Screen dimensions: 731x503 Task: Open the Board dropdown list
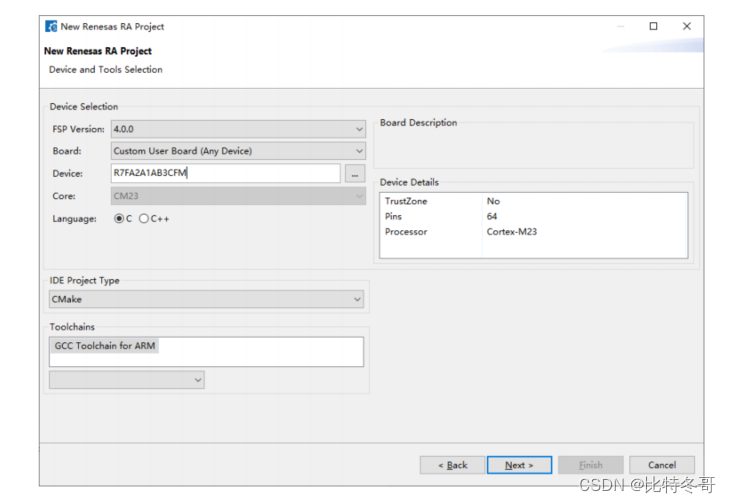238,151
